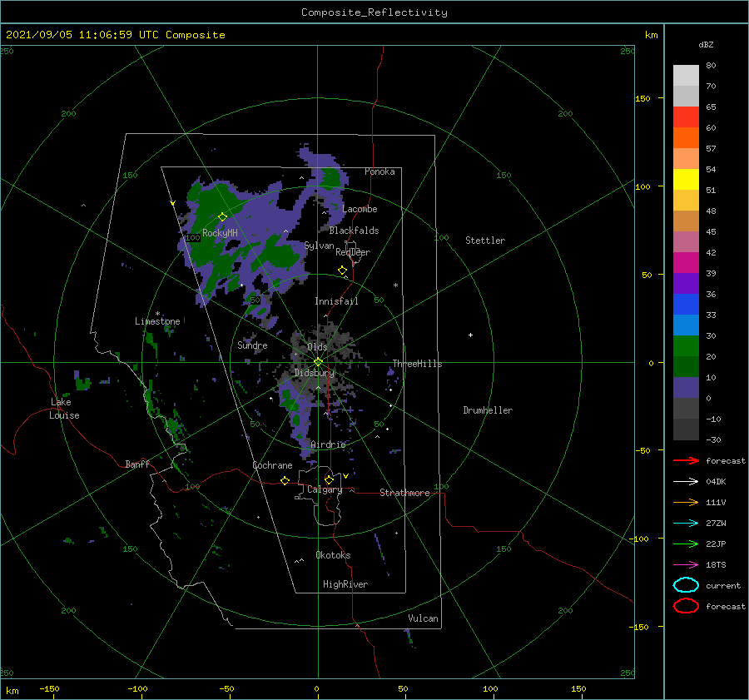Click the ThreeHills label
This screenshot has height=700, width=749.
418,364
